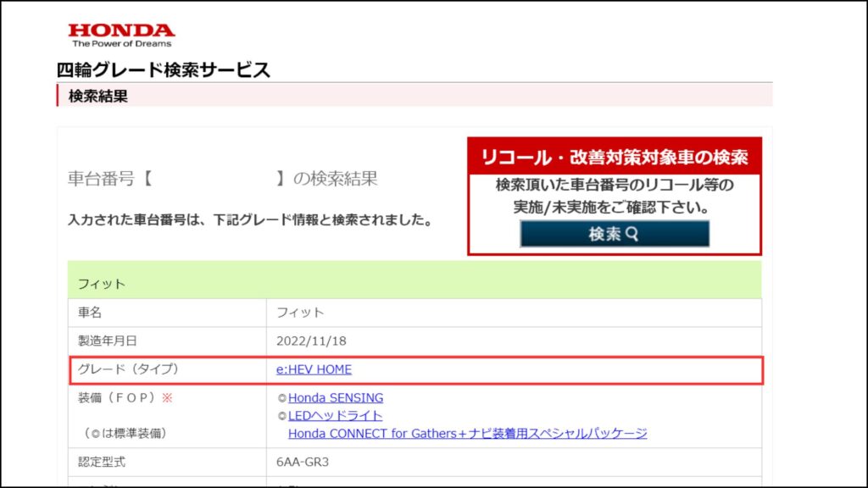Open the Honda CONNECT for Gathers package link
This screenshot has height=488, width=868.
pyautogui.click(x=467, y=433)
